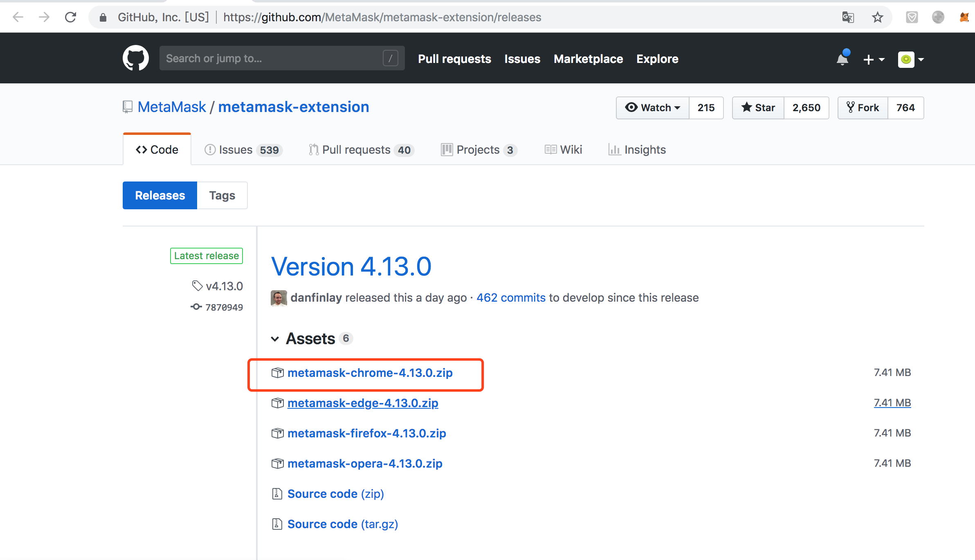View the 764 forks count
The image size is (975, 560).
point(905,108)
